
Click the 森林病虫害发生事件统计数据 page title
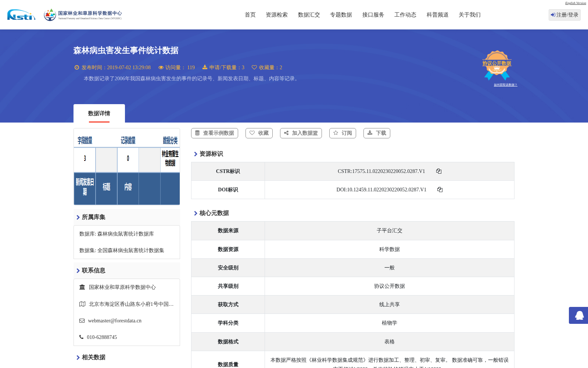click(126, 50)
